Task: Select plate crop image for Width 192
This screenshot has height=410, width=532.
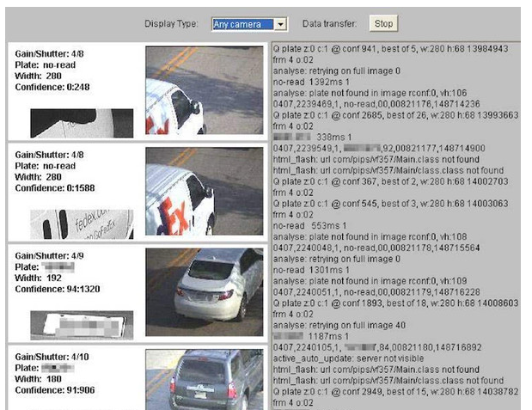Action: pos(82,325)
